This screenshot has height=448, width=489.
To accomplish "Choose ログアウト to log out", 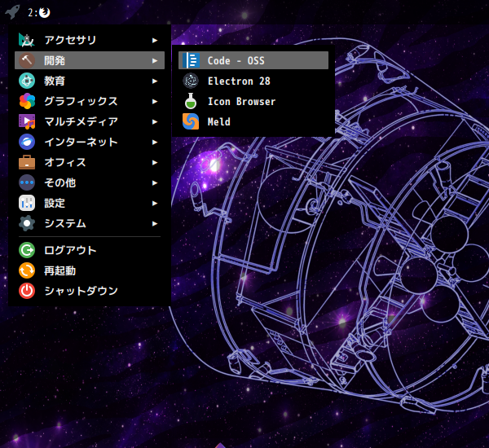I will click(x=90, y=250).
